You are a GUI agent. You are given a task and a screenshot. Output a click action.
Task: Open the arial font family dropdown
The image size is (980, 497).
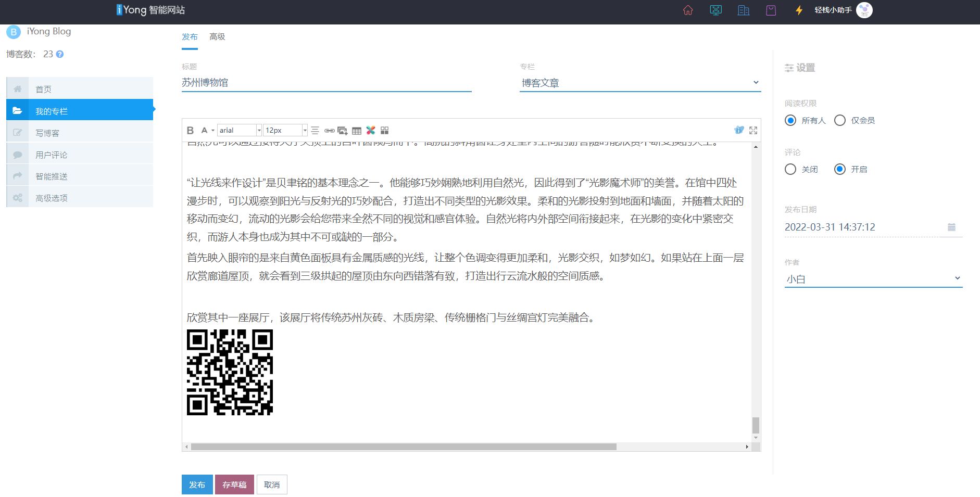coord(240,130)
